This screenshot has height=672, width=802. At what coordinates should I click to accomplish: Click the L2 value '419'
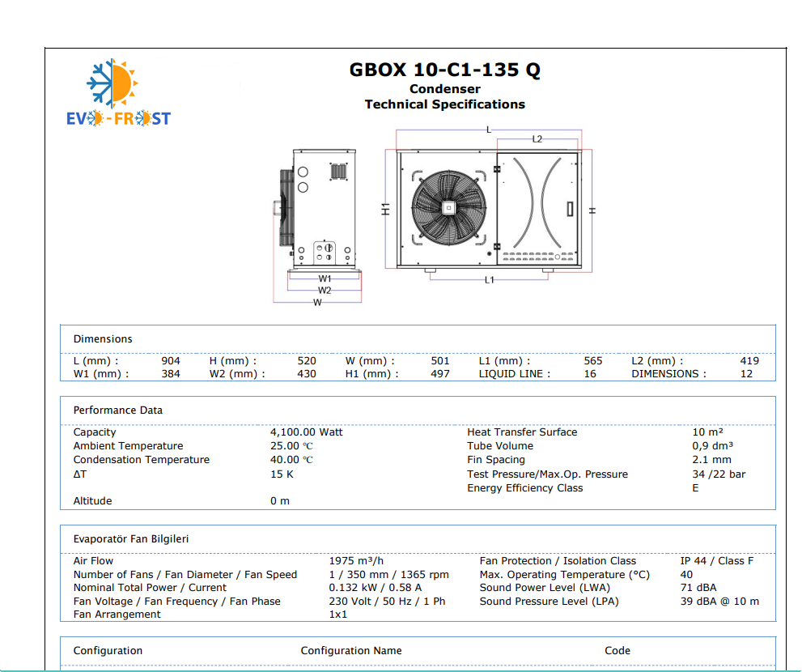coord(749,361)
